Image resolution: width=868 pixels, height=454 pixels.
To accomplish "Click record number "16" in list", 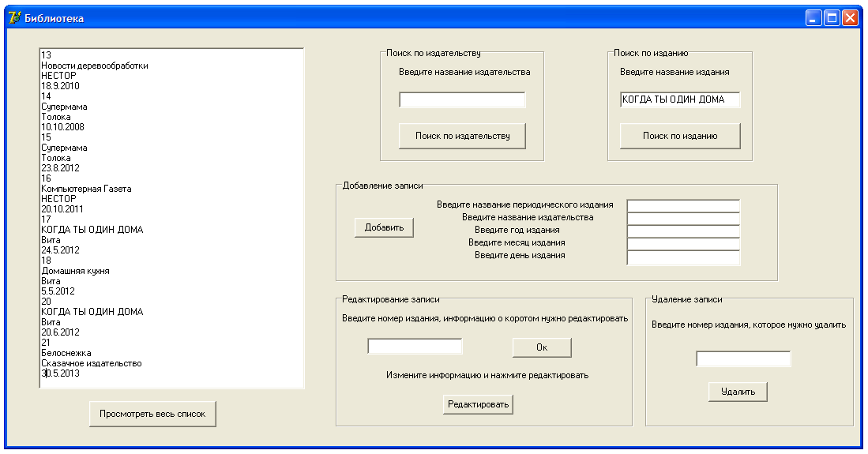I will pyautogui.click(x=46, y=178).
